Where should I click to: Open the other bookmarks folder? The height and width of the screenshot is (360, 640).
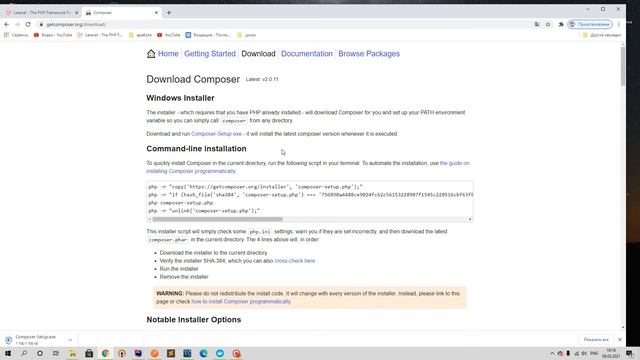(x=602, y=35)
